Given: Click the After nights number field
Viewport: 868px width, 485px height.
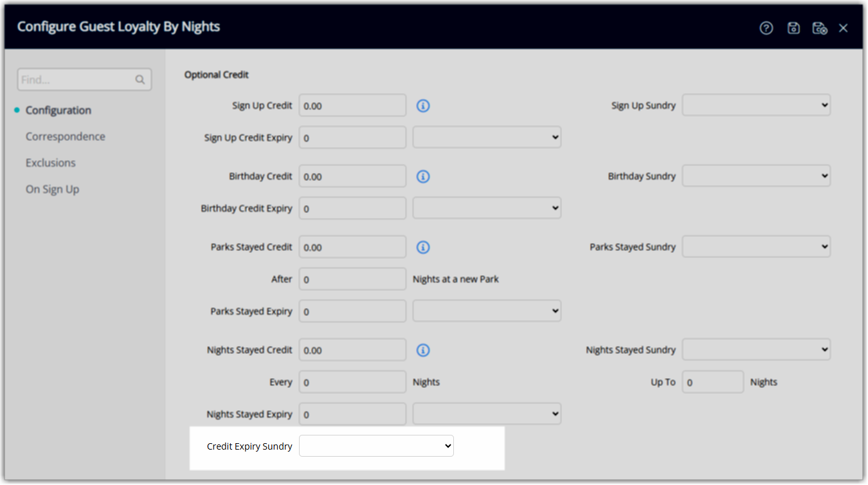Looking at the screenshot, I should 352,279.
